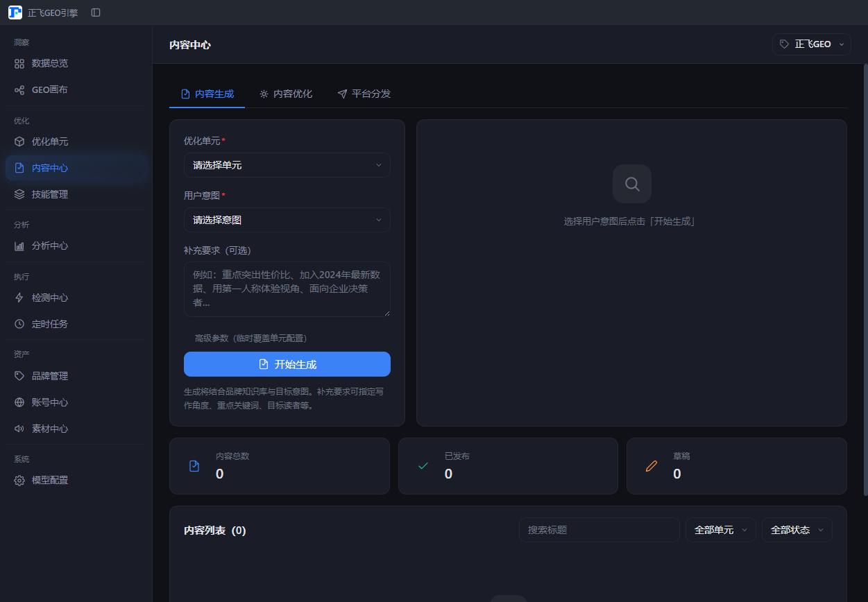Click the 内容优化 sparkle icon
Image resolution: width=868 pixels, height=602 pixels.
[264, 94]
